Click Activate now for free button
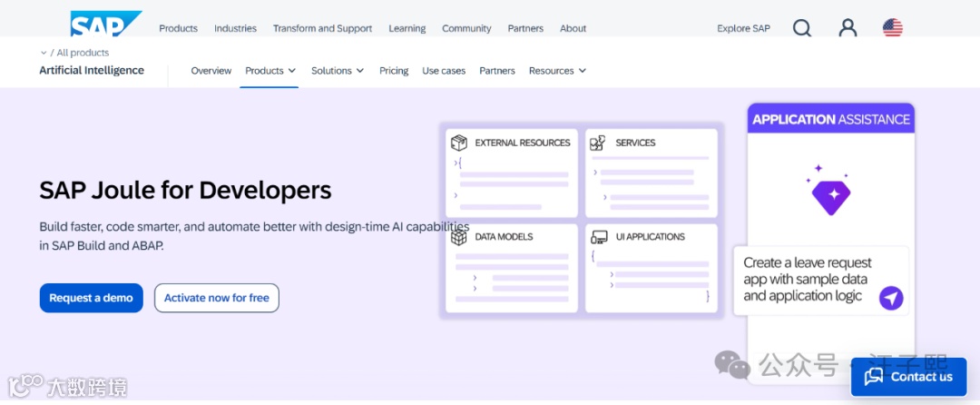 (x=216, y=298)
